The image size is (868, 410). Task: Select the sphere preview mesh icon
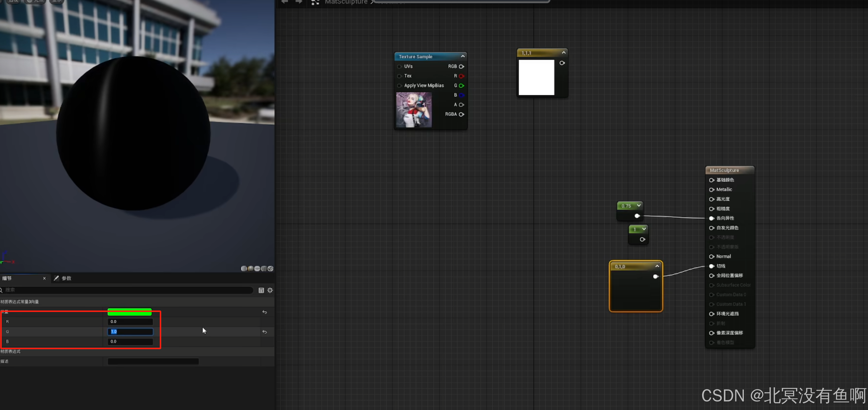(250, 268)
